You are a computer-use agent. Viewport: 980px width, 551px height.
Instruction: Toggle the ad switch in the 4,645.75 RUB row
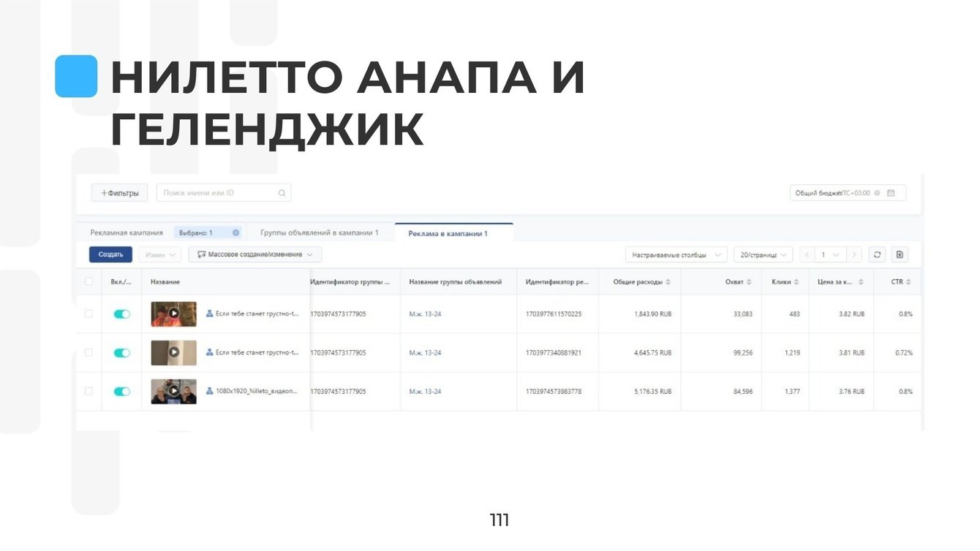pos(122,353)
